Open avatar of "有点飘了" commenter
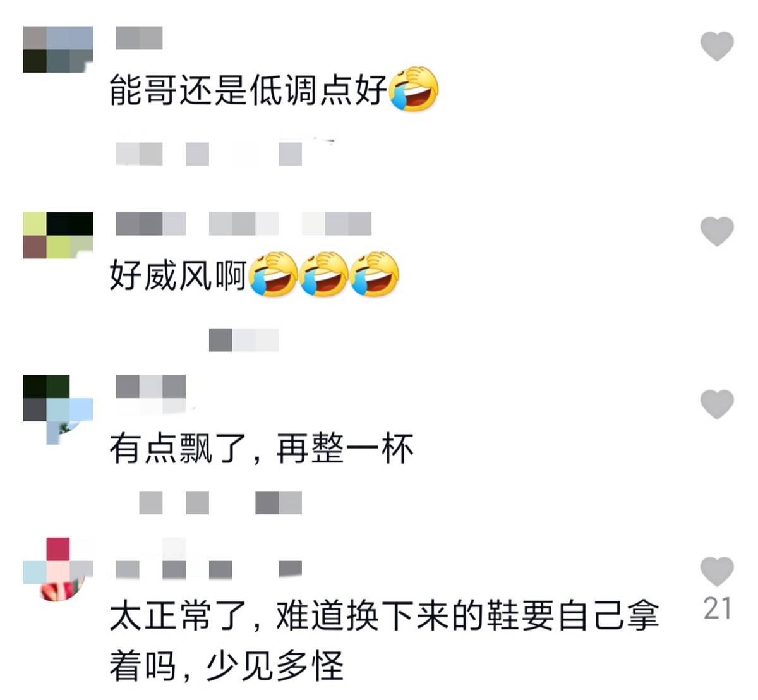This screenshot has height=700, width=758. (x=58, y=409)
